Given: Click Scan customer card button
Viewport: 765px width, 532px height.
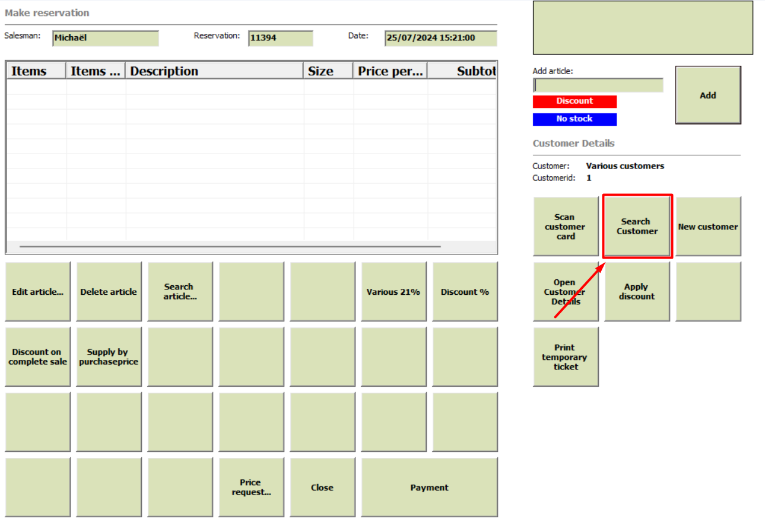Looking at the screenshot, I should click(566, 227).
